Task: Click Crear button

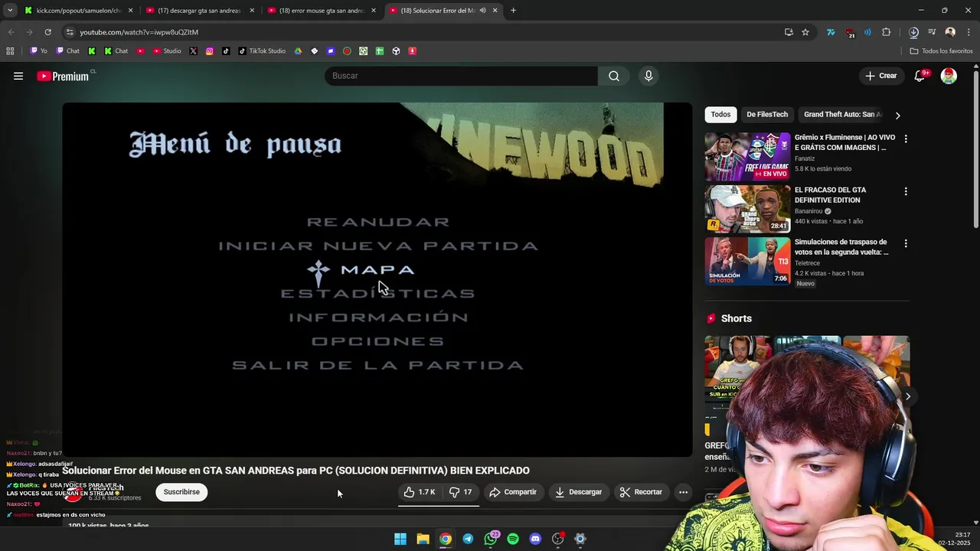Action: [x=880, y=76]
